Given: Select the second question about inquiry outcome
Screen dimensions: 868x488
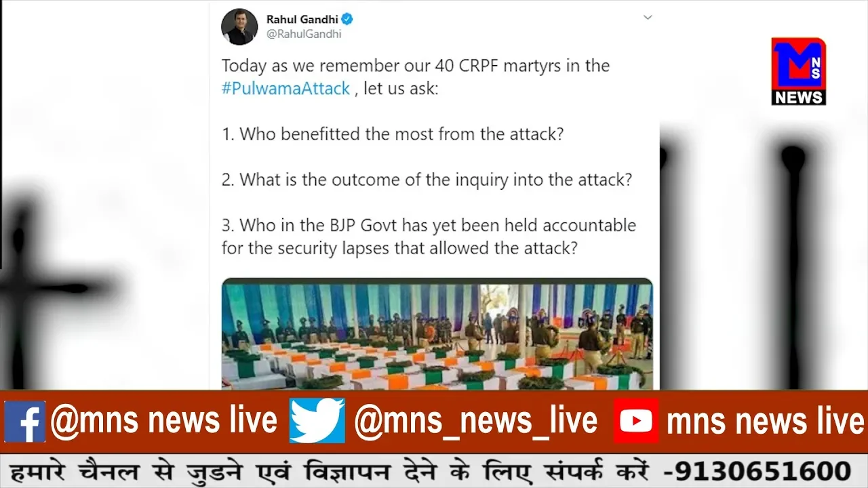Looking at the screenshot, I should coord(427,180).
